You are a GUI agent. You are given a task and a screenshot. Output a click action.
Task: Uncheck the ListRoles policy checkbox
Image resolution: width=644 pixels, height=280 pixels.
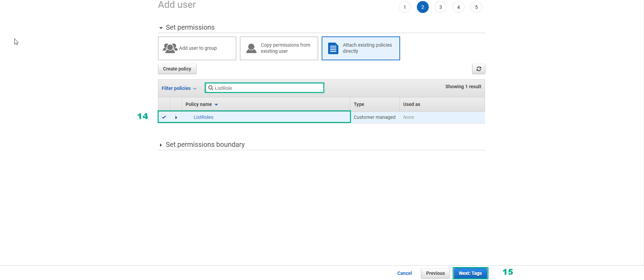coord(164,117)
